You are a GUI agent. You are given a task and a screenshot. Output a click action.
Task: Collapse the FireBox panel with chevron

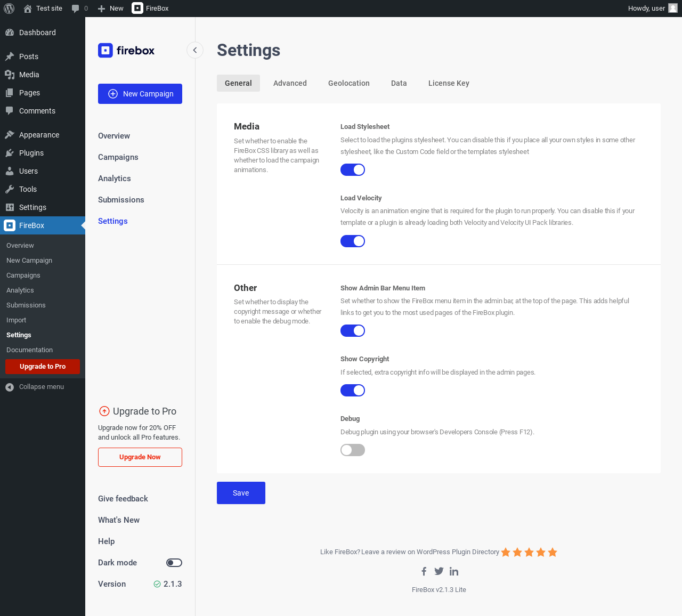[195, 50]
